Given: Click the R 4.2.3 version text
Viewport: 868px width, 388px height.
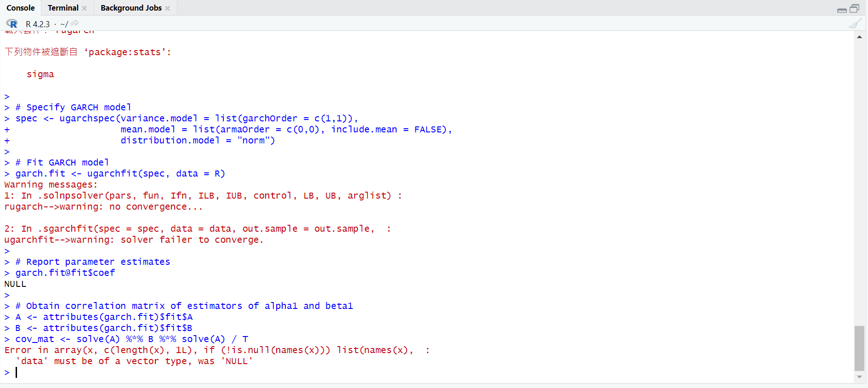Looking at the screenshot, I should click(x=38, y=24).
